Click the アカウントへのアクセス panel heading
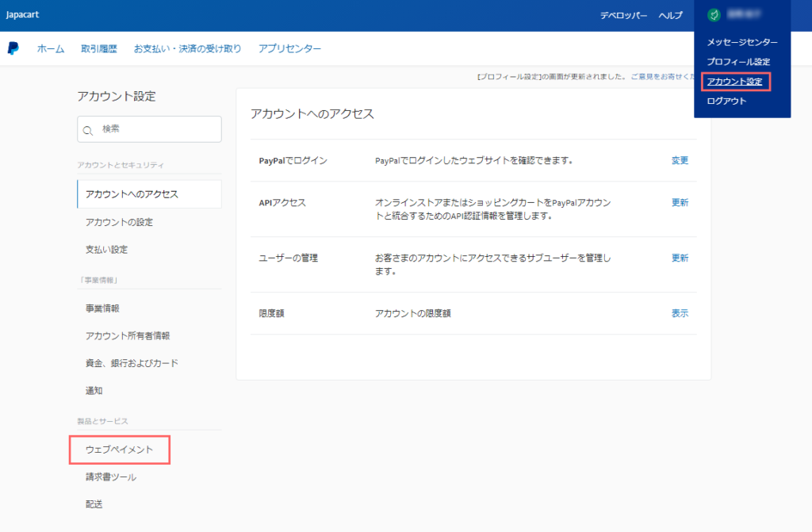This screenshot has height=532, width=812. (312, 114)
